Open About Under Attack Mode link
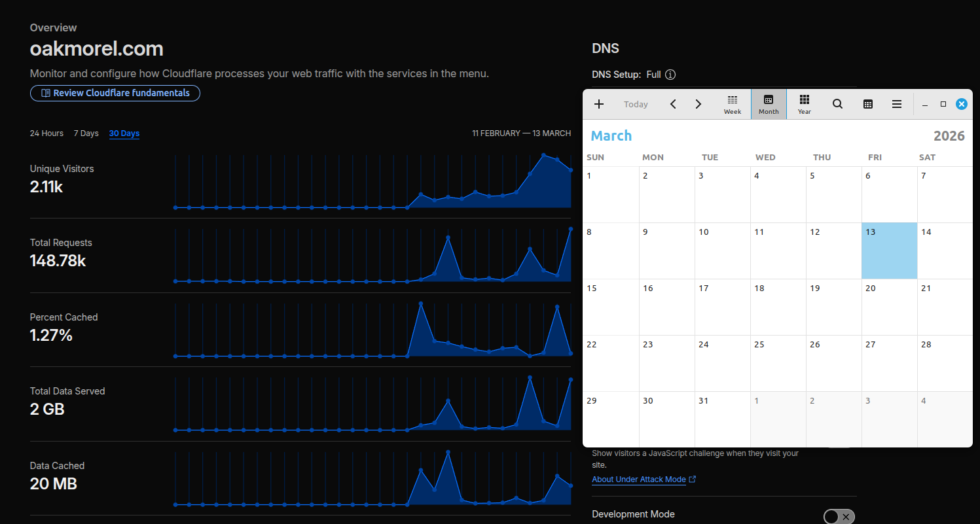 click(638, 480)
